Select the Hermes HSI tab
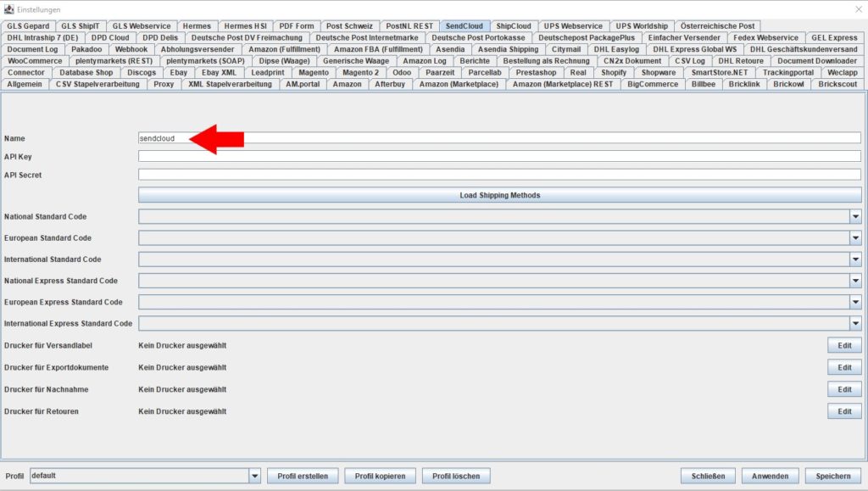The height and width of the screenshot is (491, 868). tap(245, 26)
